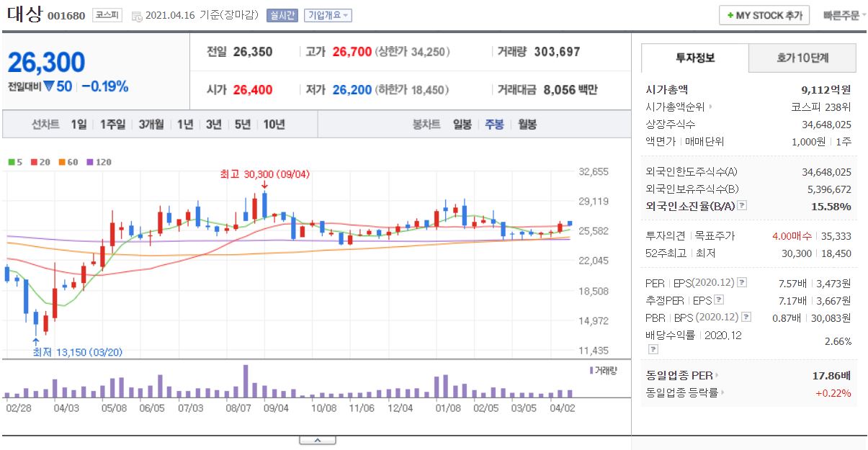Select the 1주일 line chart period
Viewport: 868px width, 450px height.
coord(113,125)
